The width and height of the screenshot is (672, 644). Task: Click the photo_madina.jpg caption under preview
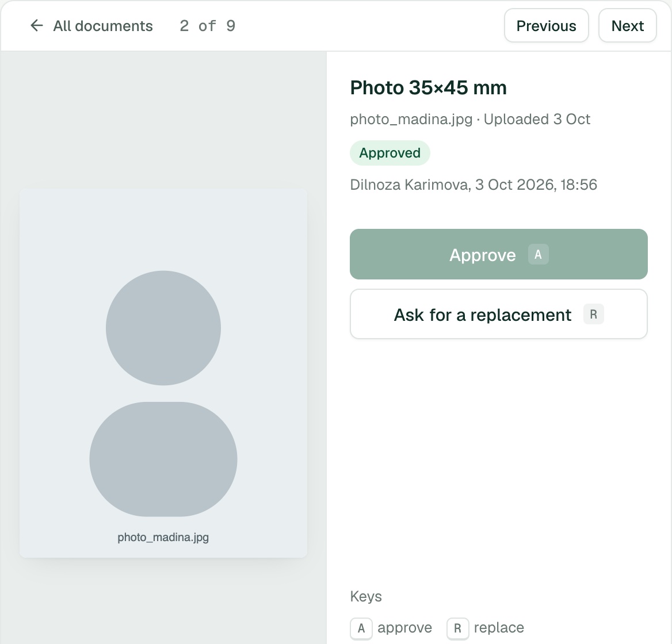[163, 538]
